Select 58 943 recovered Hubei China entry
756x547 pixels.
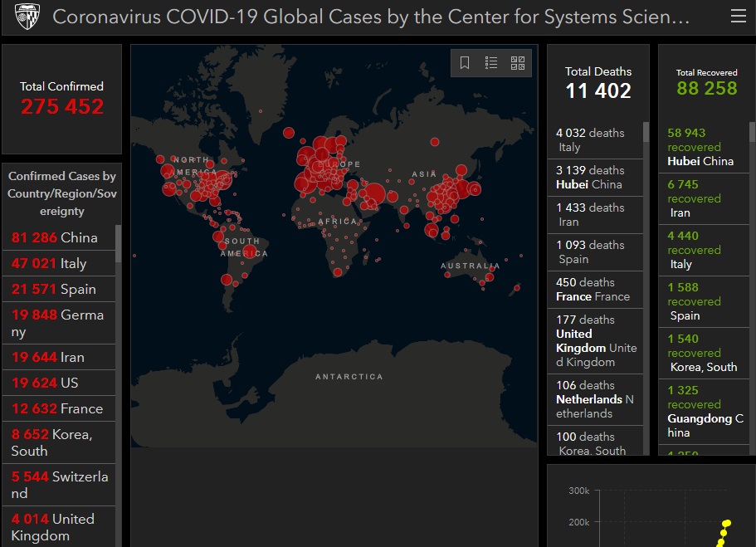[x=704, y=147]
